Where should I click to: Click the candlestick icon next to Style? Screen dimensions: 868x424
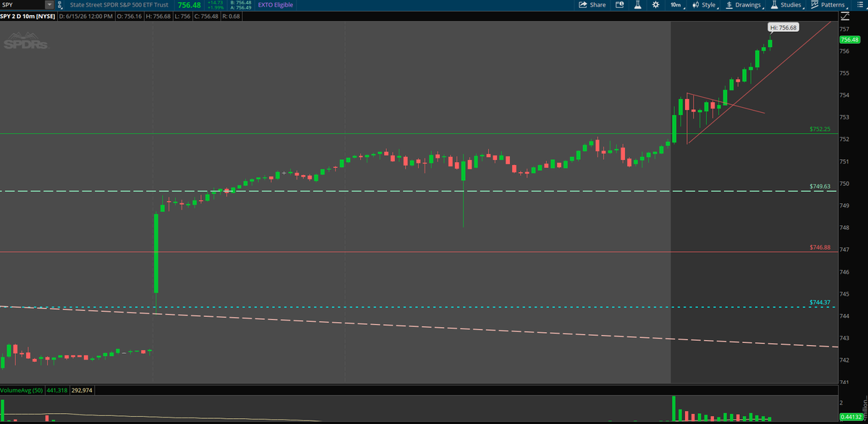coord(695,4)
